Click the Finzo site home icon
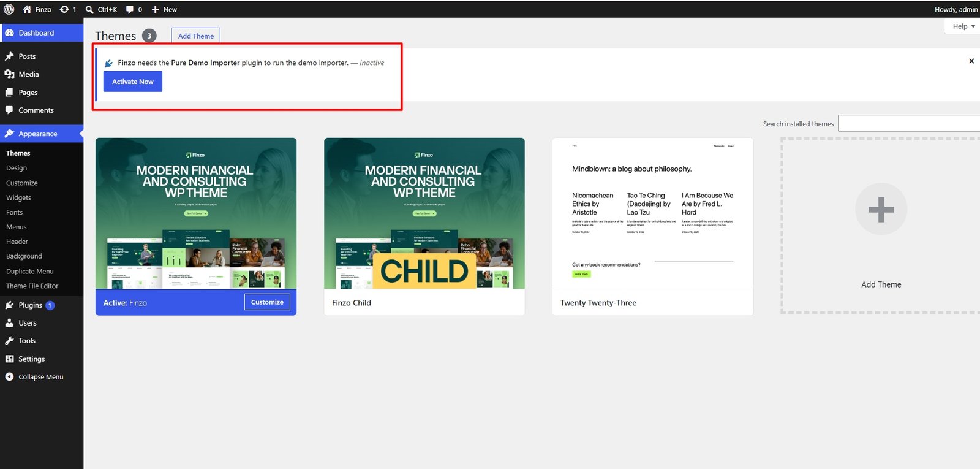Viewport: 980px width, 469px height. tap(27, 9)
